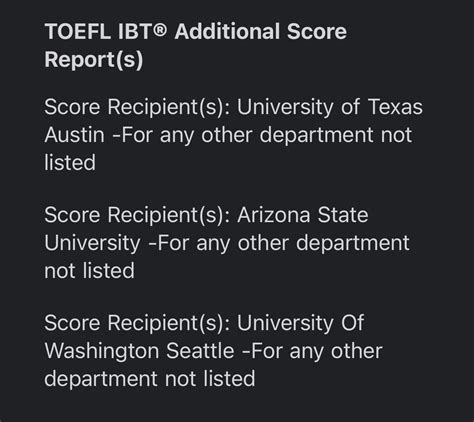Click the registered trademark symbol after IBT

(158, 29)
